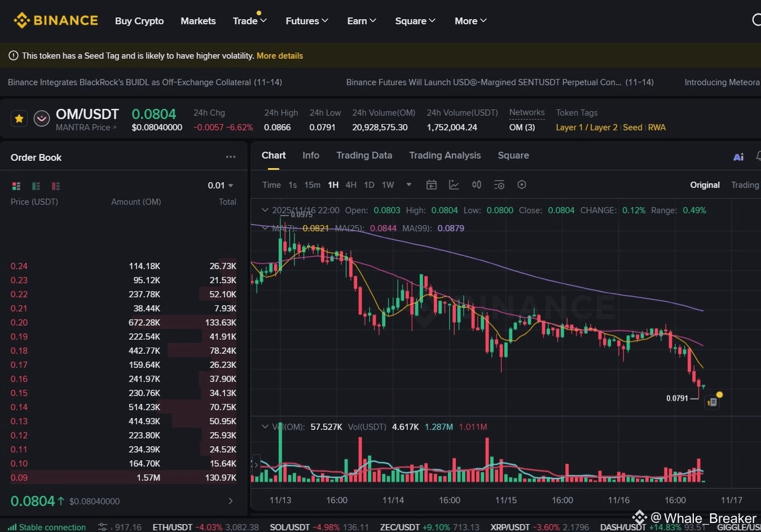Click the connection signal bars icon

(12, 527)
